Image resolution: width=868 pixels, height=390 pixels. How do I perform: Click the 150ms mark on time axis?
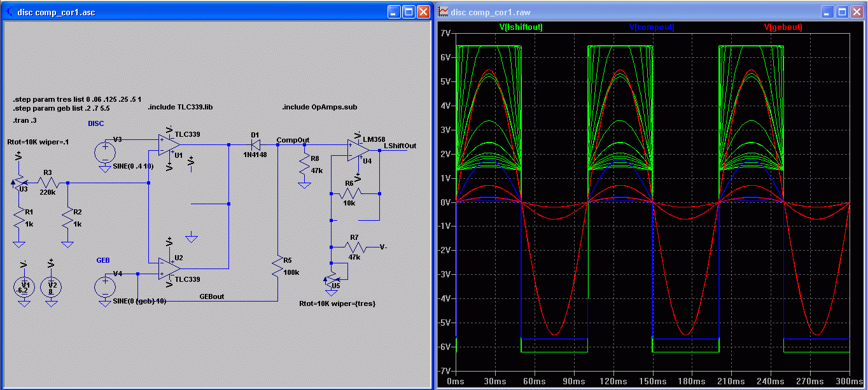[x=652, y=380]
